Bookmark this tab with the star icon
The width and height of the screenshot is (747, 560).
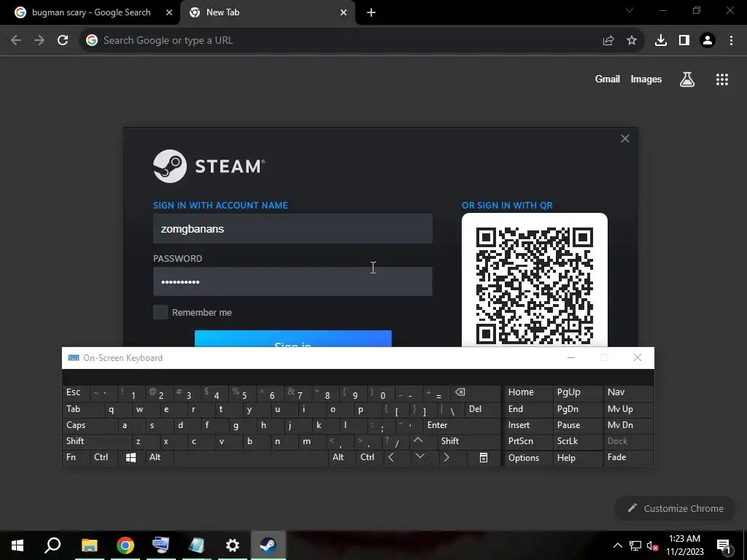632,41
